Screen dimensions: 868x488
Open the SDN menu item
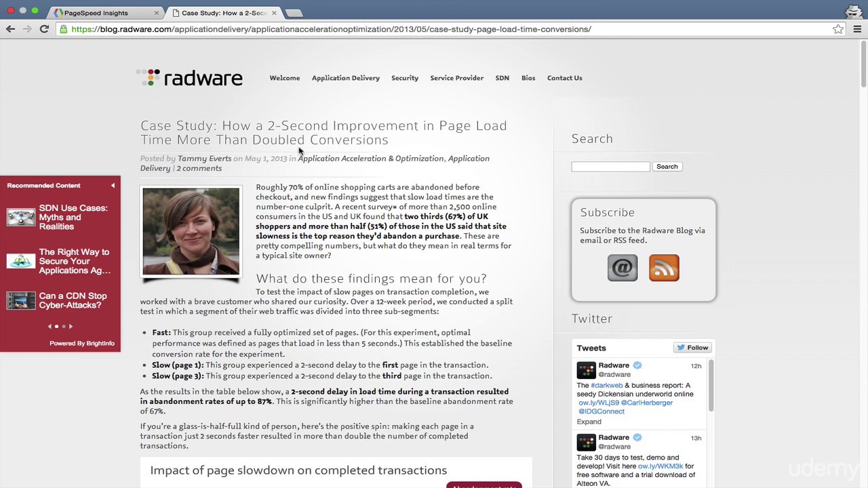[502, 78]
